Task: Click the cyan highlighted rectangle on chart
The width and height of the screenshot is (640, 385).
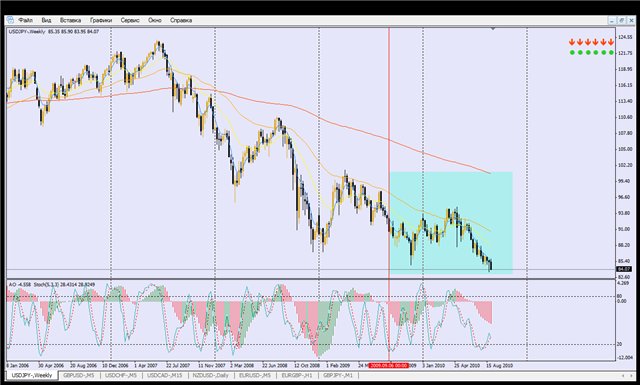Action: pyautogui.click(x=451, y=223)
